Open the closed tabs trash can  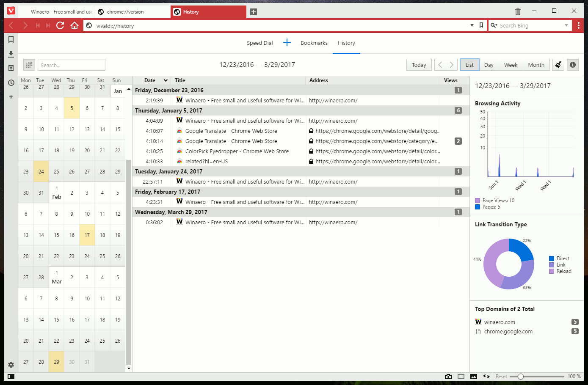click(x=518, y=11)
